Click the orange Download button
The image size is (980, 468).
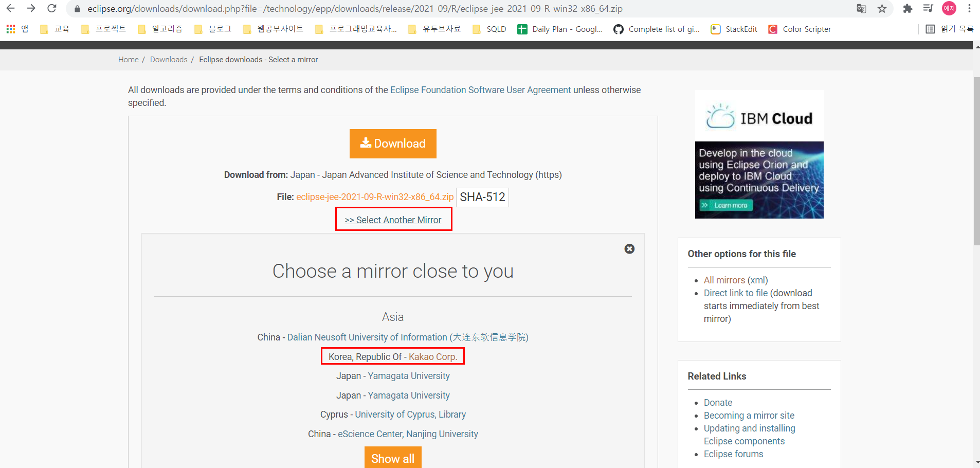click(x=393, y=143)
